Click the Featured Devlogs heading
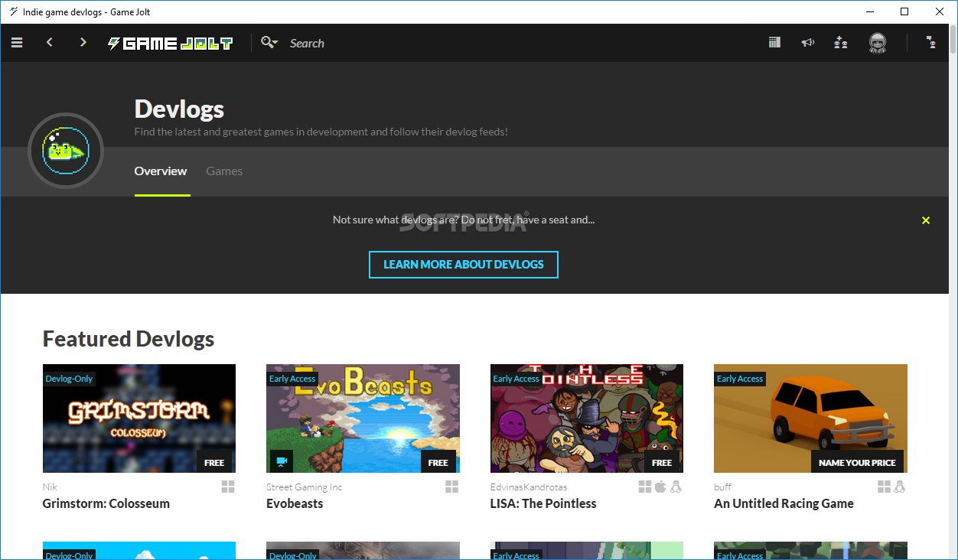958x560 pixels. [129, 339]
